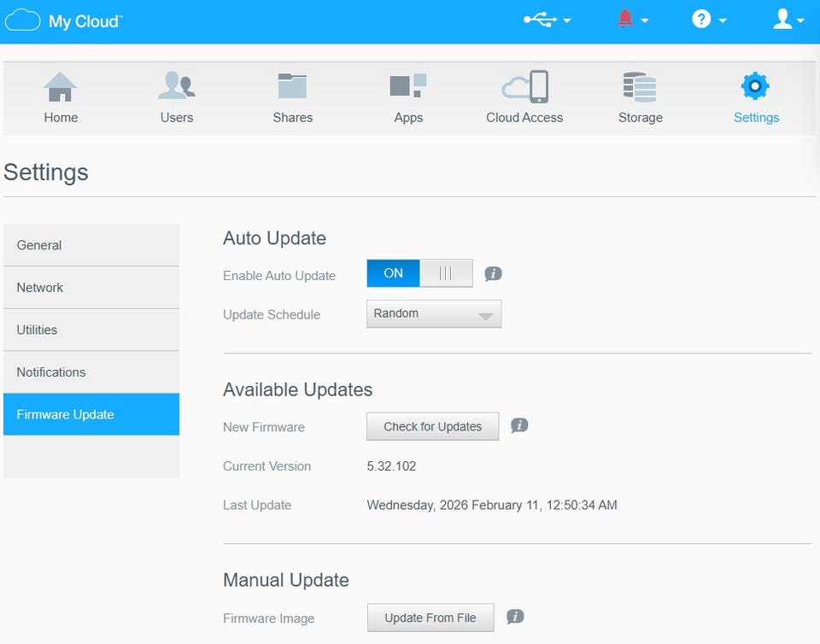Click the Update Schedule label

[x=272, y=314]
